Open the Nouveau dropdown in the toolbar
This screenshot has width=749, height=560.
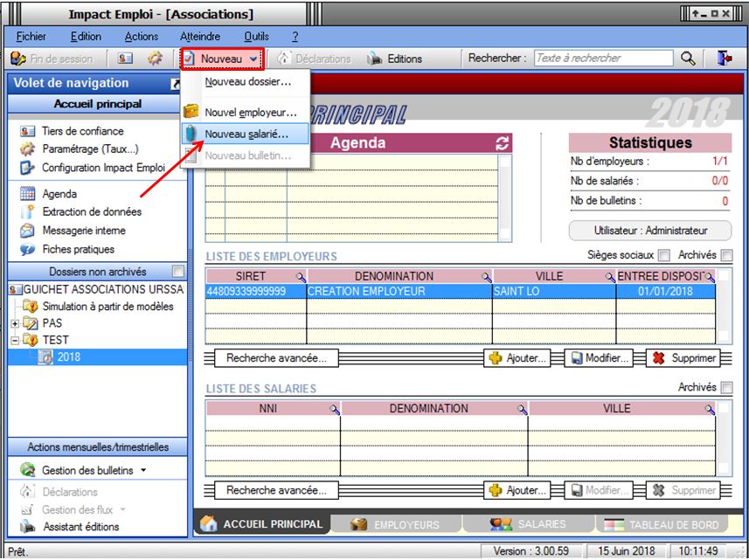(222, 59)
